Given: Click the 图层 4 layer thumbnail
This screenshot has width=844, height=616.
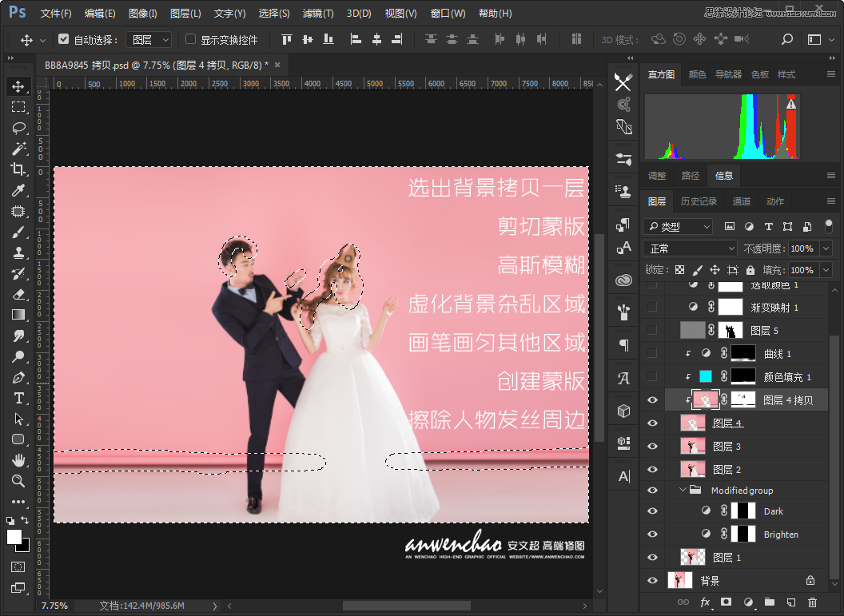Looking at the screenshot, I should pyautogui.click(x=692, y=422).
